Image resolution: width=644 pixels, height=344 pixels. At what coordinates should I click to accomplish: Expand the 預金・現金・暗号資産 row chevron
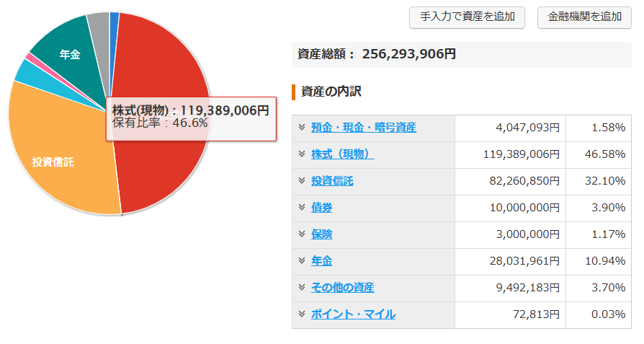coord(302,128)
